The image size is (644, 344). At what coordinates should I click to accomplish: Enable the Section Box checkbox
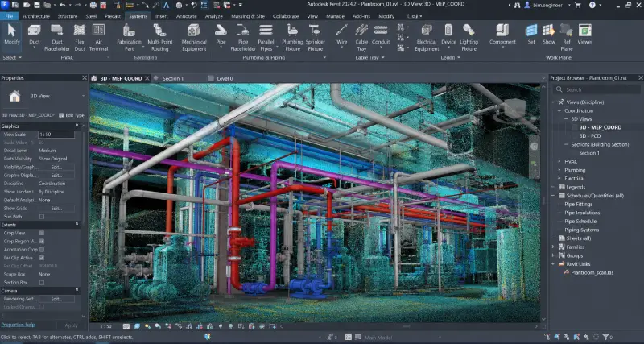(x=42, y=283)
